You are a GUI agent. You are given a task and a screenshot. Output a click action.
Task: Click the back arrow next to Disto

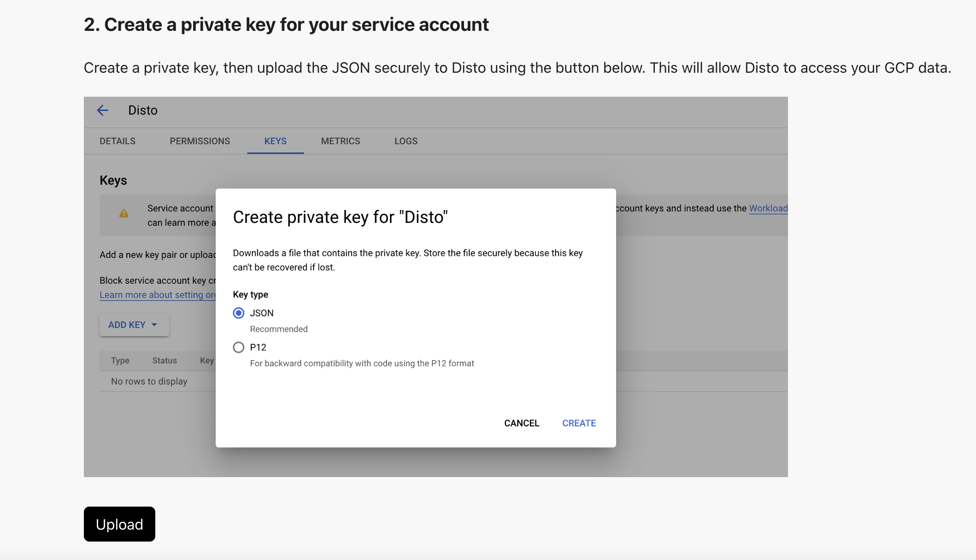point(102,110)
